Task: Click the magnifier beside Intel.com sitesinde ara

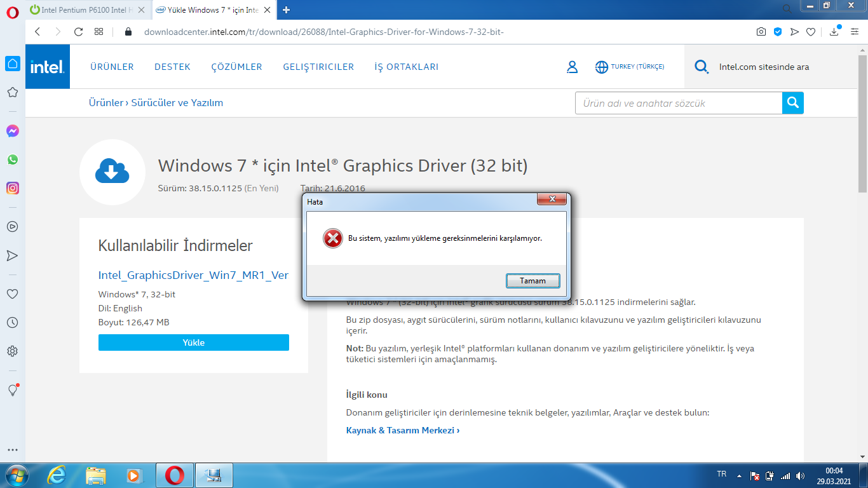Action: coord(702,67)
